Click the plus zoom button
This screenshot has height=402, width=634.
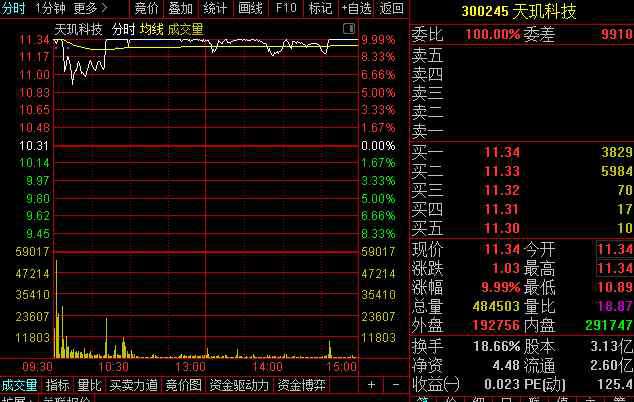pos(371,385)
